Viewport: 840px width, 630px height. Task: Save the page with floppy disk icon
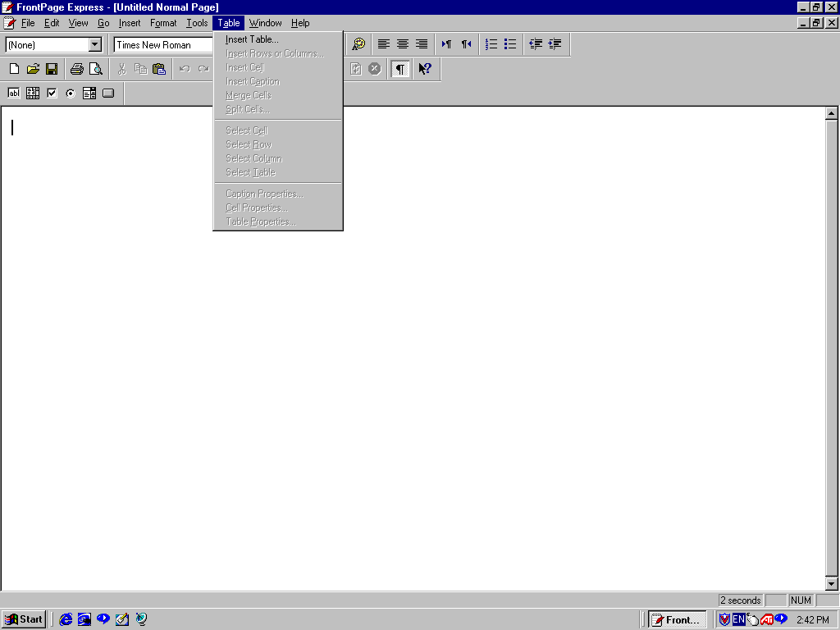51,69
